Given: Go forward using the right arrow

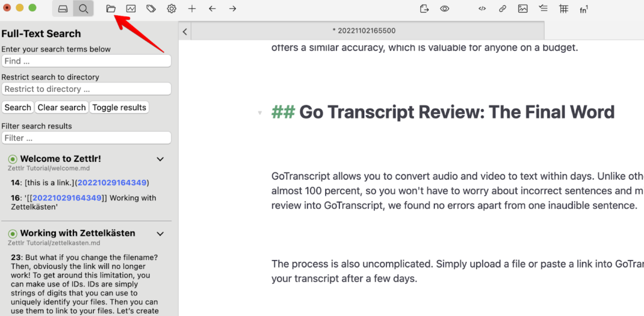Looking at the screenshot, I should click(x=233, y=9).
